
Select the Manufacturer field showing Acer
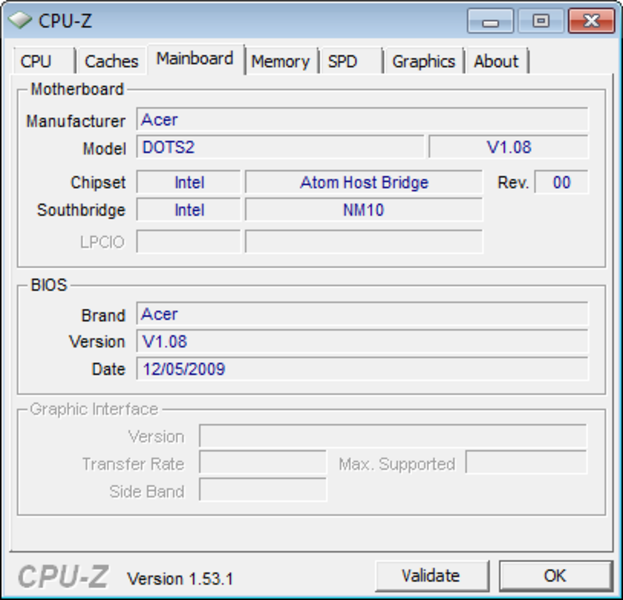(x=362, y=119)
